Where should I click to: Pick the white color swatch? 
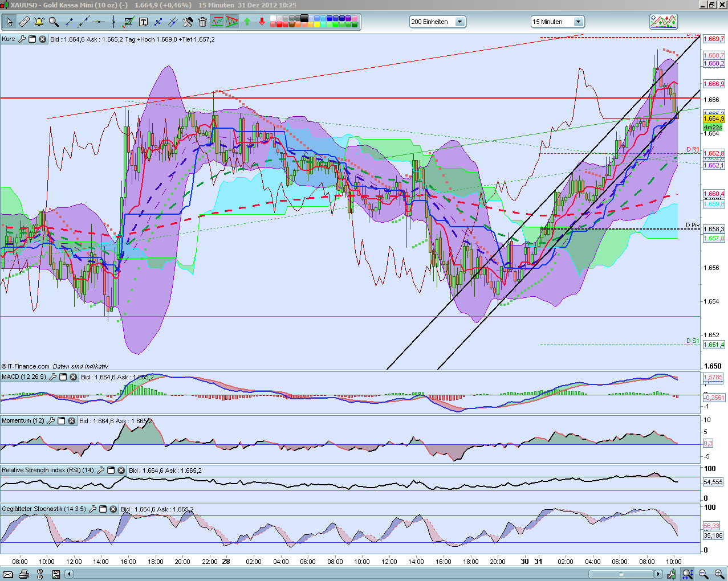273,19
